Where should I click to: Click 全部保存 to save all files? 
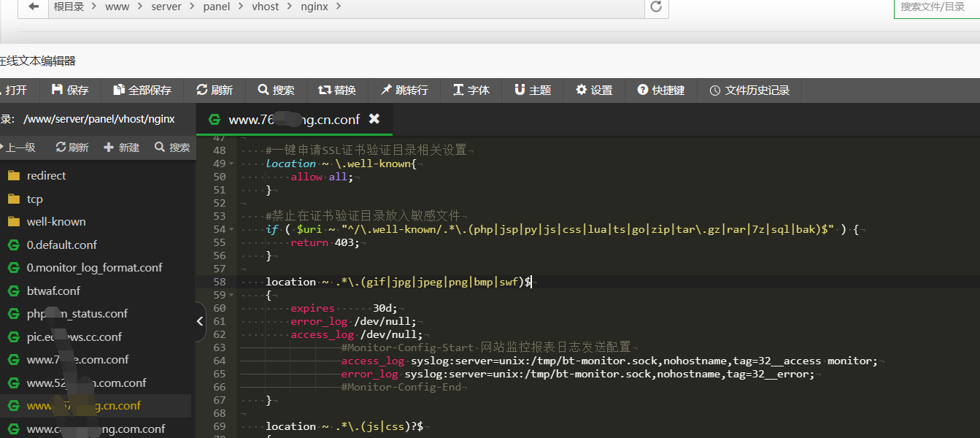coord(142,90)
